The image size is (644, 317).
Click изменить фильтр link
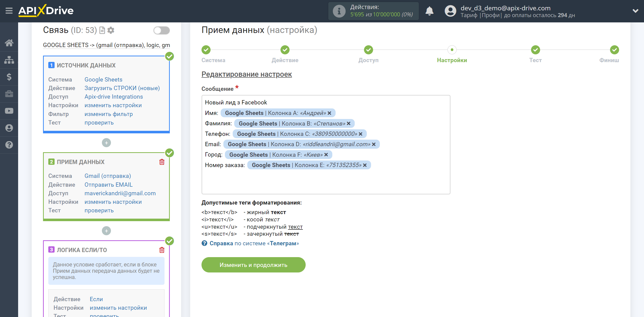(x=109, y=114)
